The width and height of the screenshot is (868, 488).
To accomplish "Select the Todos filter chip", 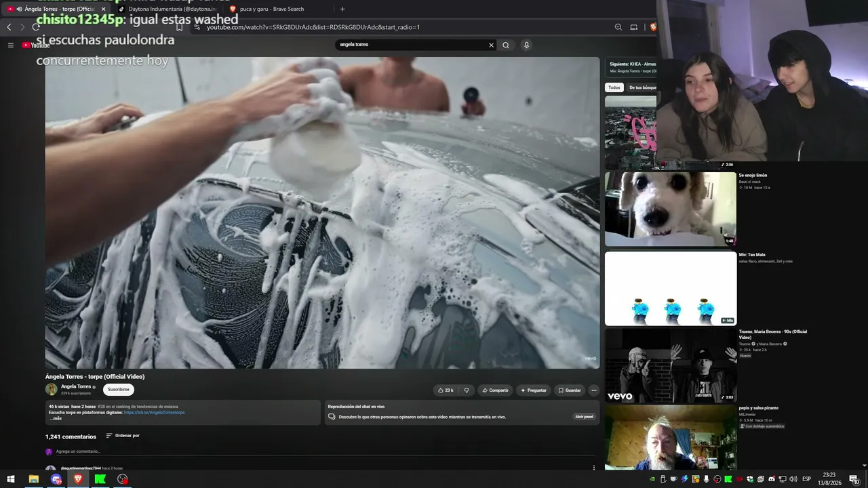I will [614, 87].
